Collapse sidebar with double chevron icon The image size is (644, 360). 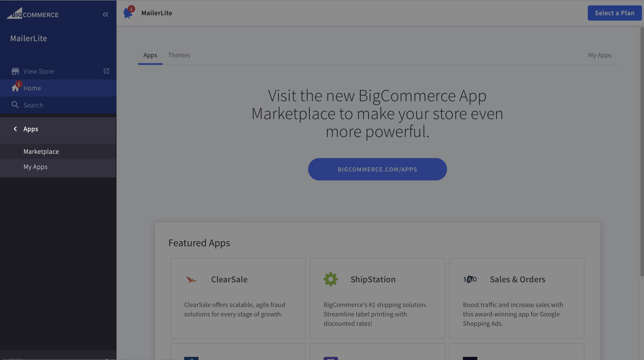coord(105,15)
